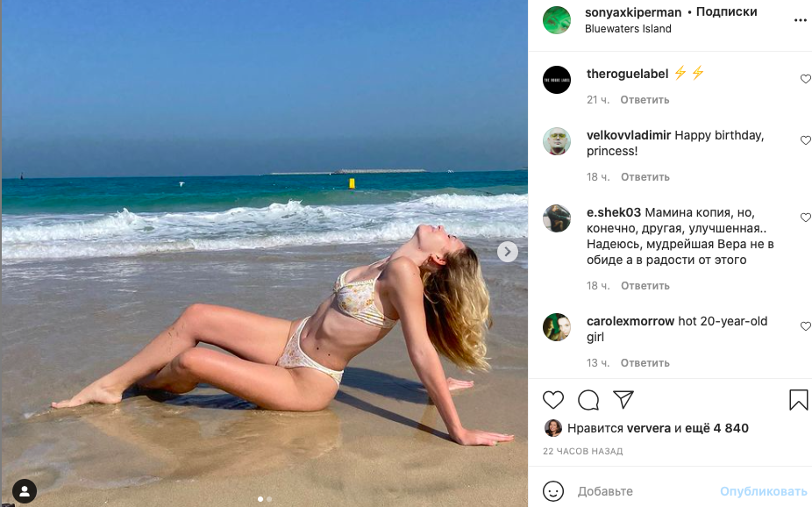Select second carousel dot indicator
The width and height of the screenshot is (812, 507).
[x=269, y=499]
